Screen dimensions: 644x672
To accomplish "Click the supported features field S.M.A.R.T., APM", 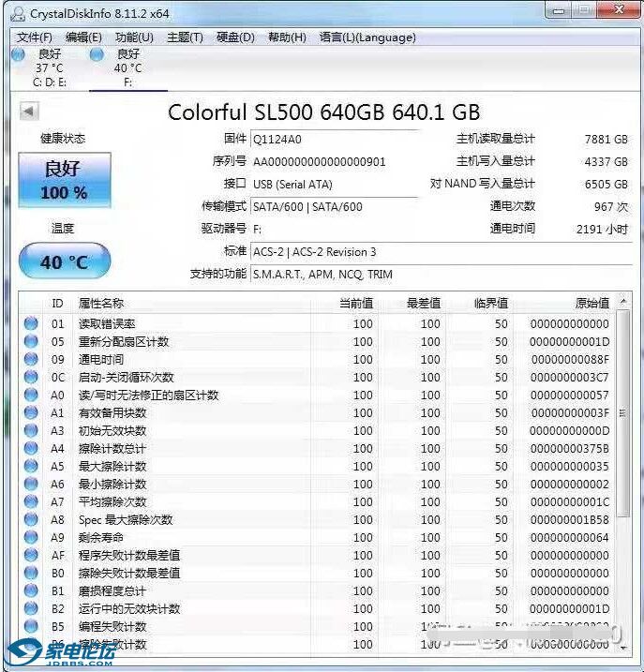I will coord(442,275).
